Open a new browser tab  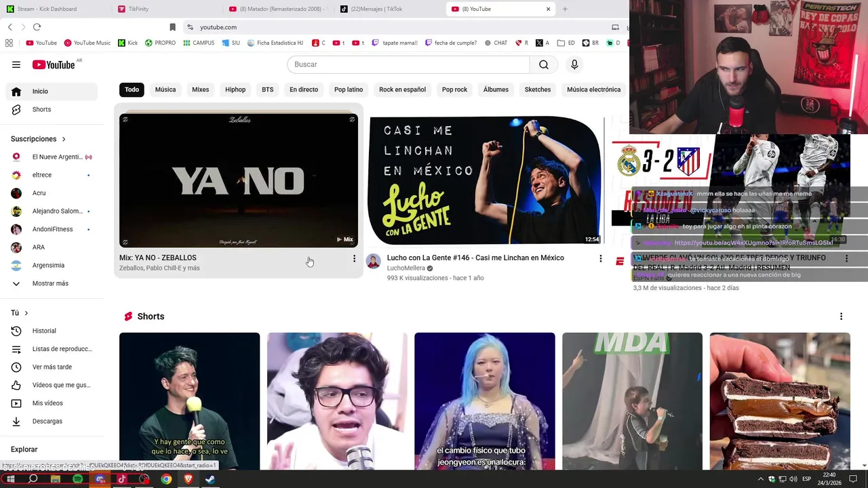[565, 9]
